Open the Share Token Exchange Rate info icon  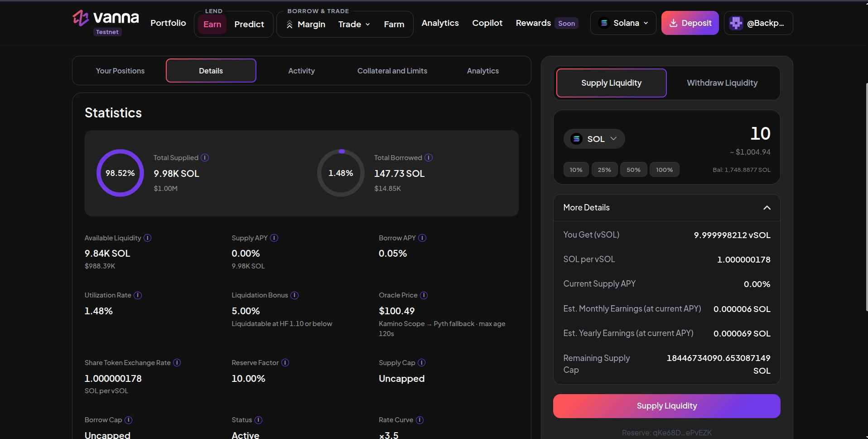click(177, 362)
